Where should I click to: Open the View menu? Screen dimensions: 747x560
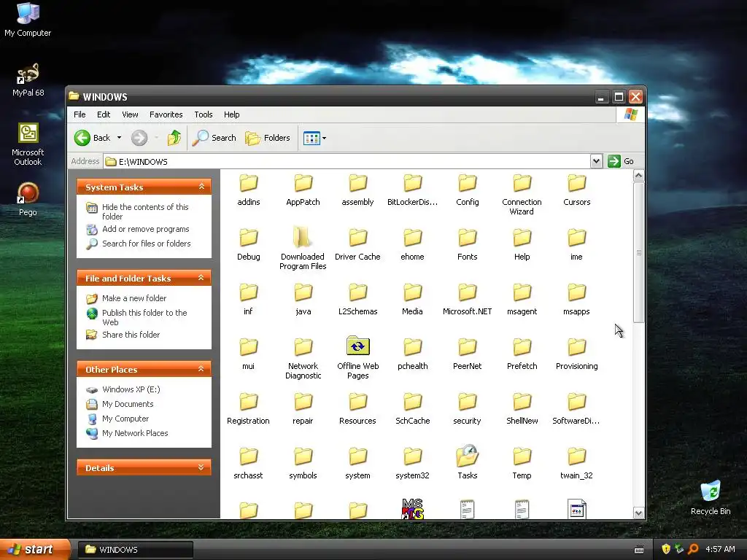[130, 114]
